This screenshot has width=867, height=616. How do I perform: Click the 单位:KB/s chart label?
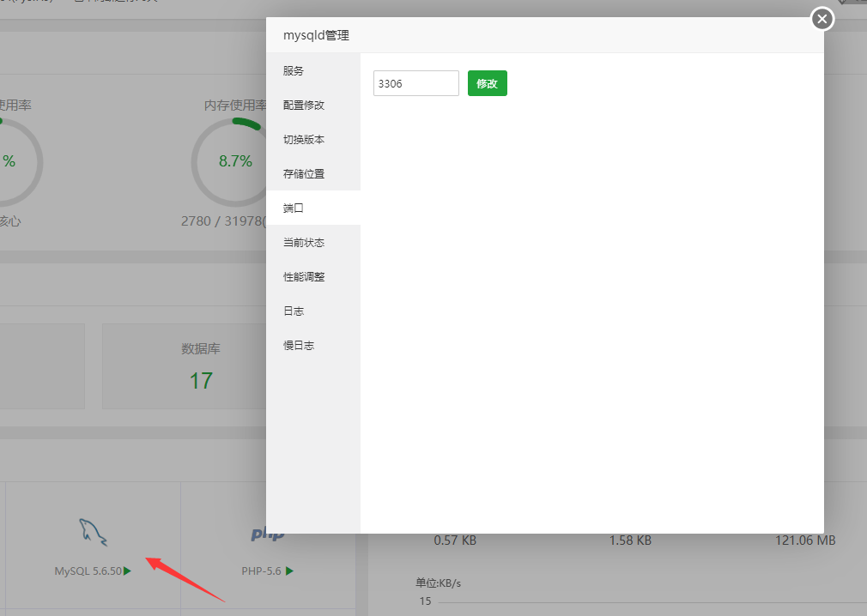tap(439, 583)
